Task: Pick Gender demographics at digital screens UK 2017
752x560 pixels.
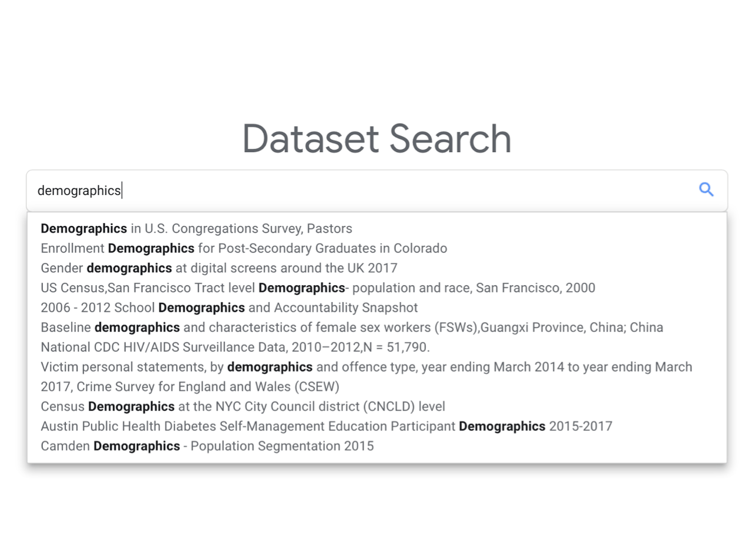Action: (x=219, y=268)
